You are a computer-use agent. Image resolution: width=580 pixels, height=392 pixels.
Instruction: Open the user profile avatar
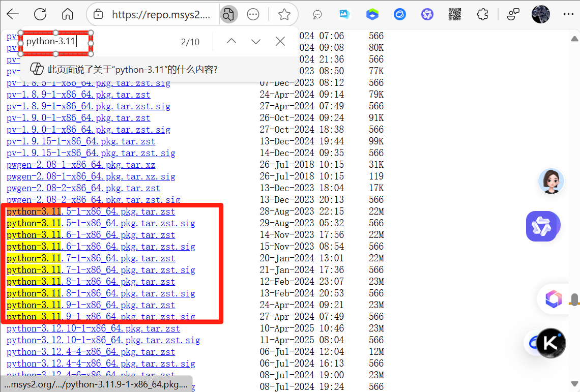coord(540,14)
